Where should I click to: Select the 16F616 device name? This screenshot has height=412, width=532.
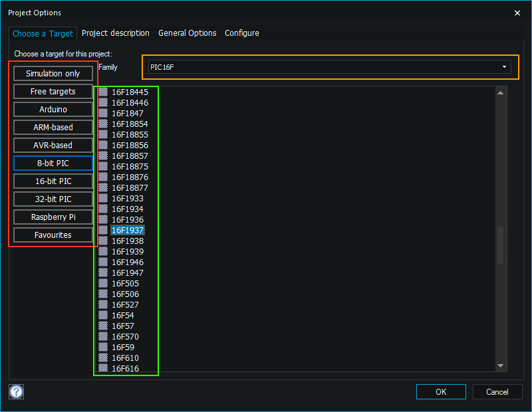[x=125, y=368]
